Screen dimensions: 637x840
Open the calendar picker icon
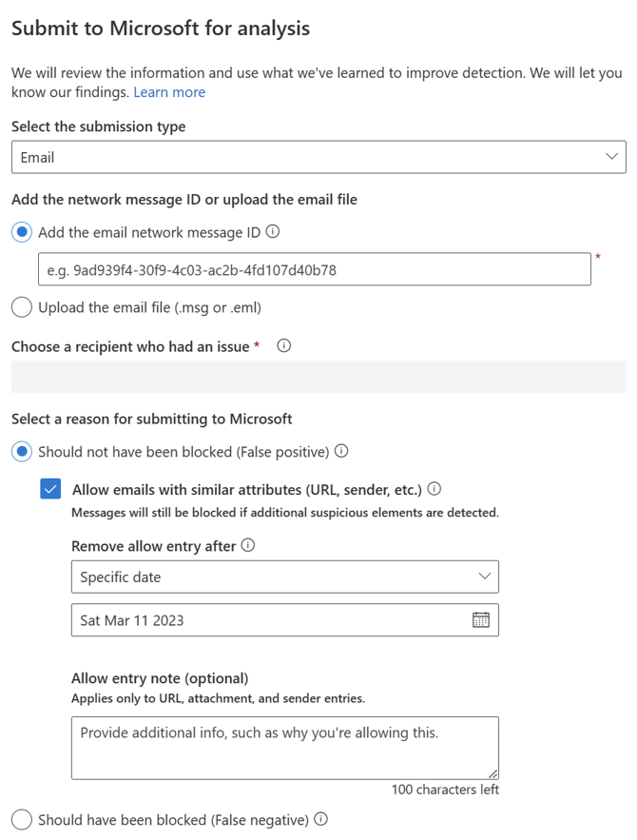481,620
